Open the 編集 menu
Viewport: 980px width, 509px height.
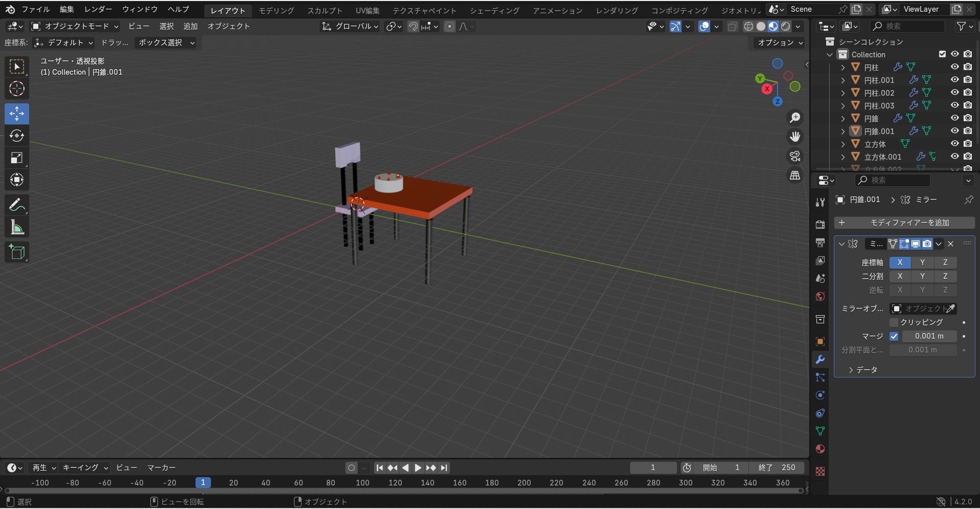point(66,9)
